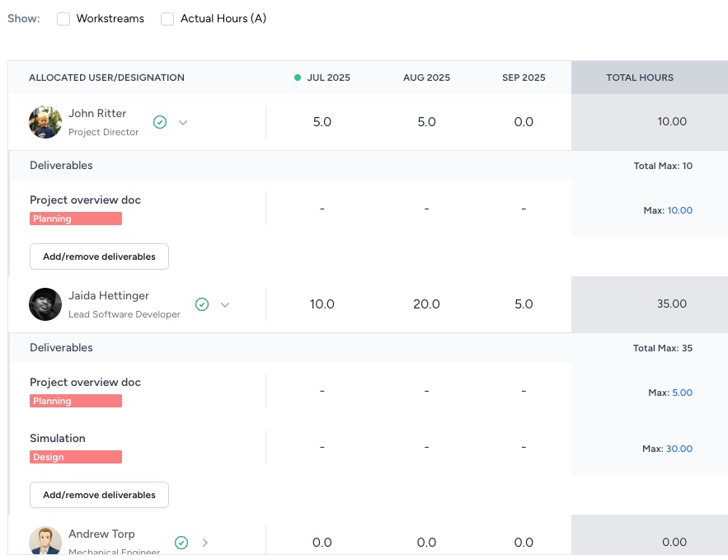The height and width of the screenshot is (560, 728).
Task: Click John Ritter's green approval check icon
Action: click(160, 122)
